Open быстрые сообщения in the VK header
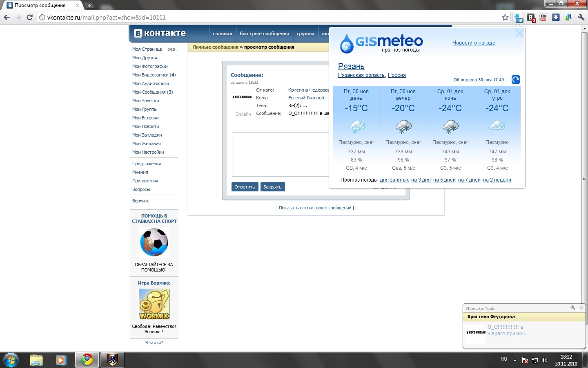The image size is (588, 368). 264,34
